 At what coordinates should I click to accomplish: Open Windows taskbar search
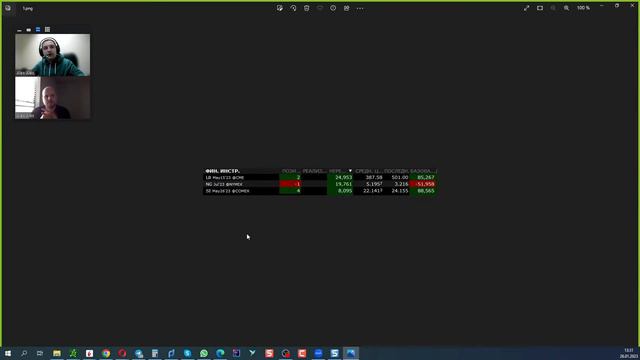24,353
